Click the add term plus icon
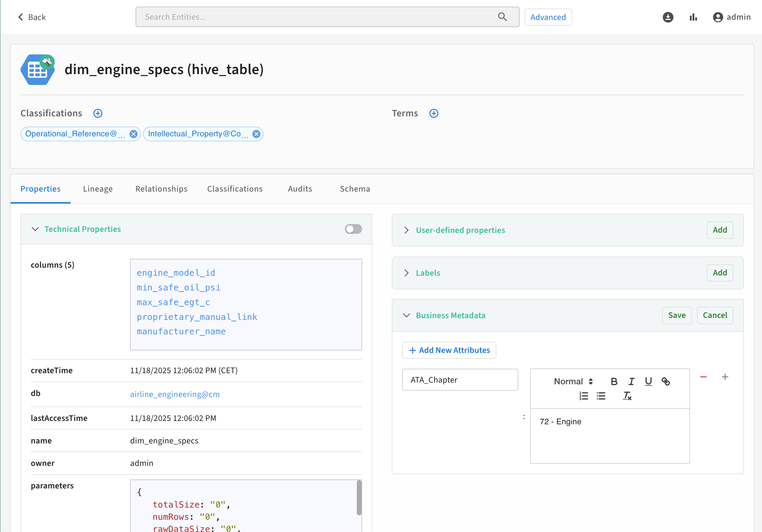 [434, 114]
